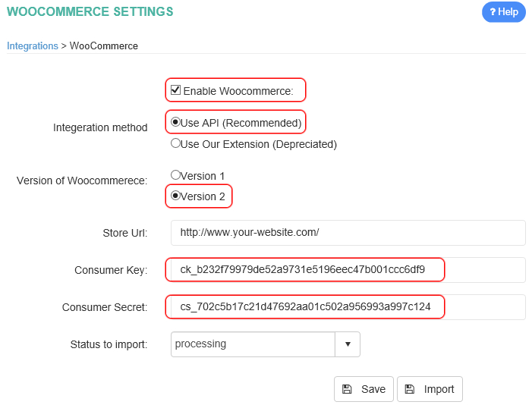
Task: Click the WooCommerce Settings page heading
Action: 90,11
